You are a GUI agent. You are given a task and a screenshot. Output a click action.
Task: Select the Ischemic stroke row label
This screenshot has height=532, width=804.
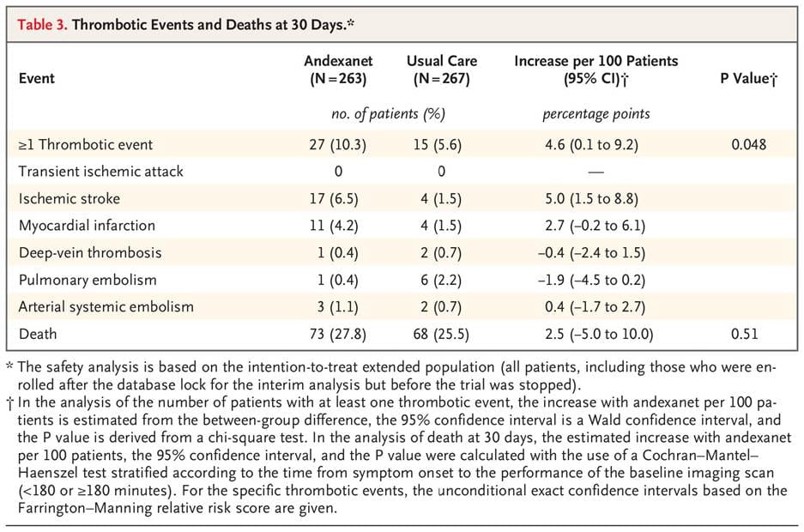click(x=69, y=198)
